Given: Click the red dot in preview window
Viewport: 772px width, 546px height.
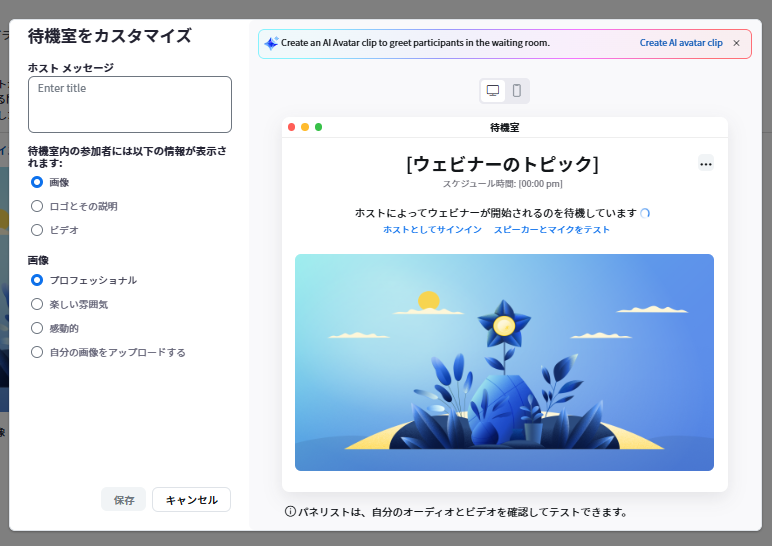Looking at the screenshot, I should point(292,127).
